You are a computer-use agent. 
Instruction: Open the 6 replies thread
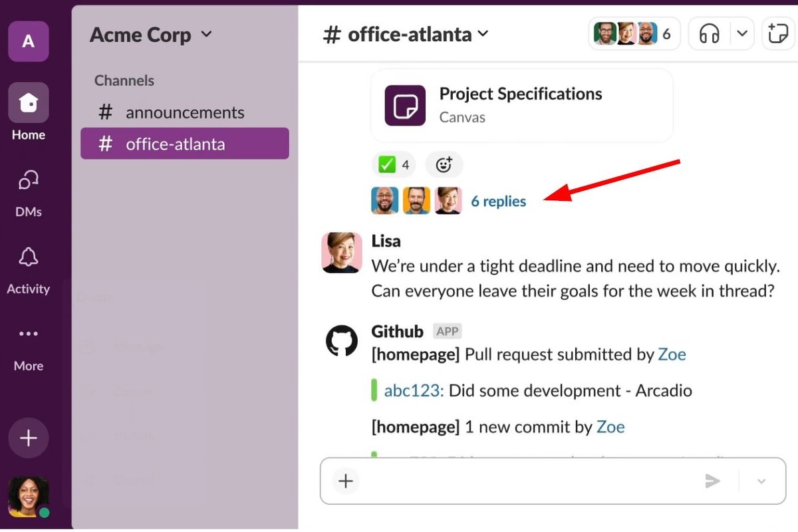[498, 201]
